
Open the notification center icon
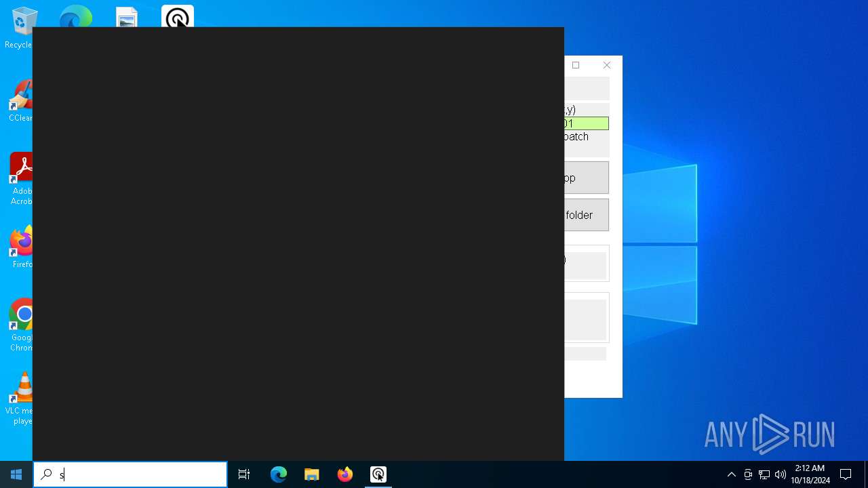[x=846, y=474]
